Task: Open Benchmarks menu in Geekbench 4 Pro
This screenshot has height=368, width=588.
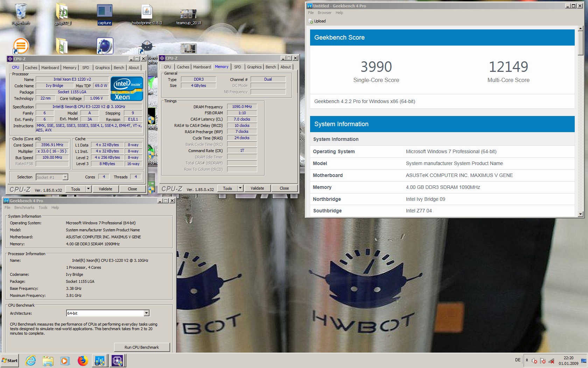Action: pos(24,207)
